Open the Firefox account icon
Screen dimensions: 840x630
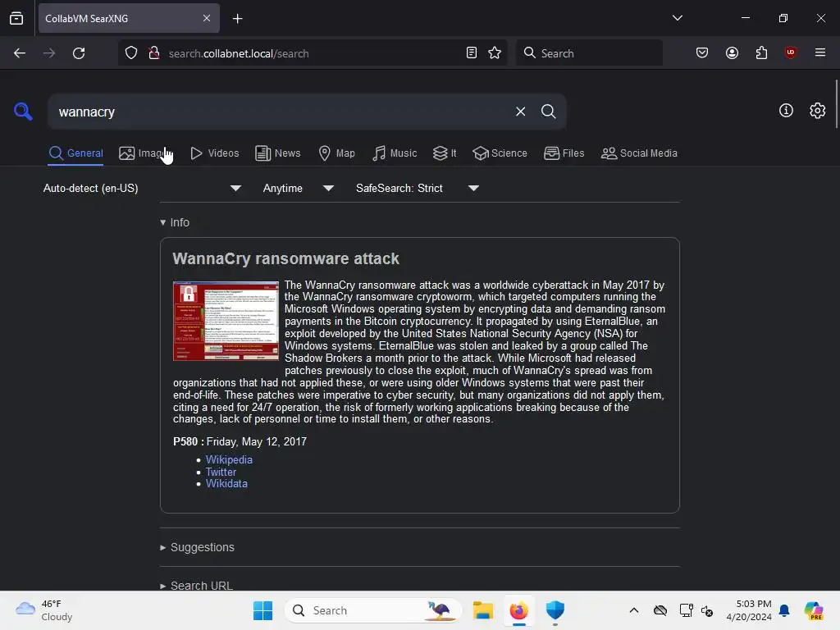(x=732, y=52)
